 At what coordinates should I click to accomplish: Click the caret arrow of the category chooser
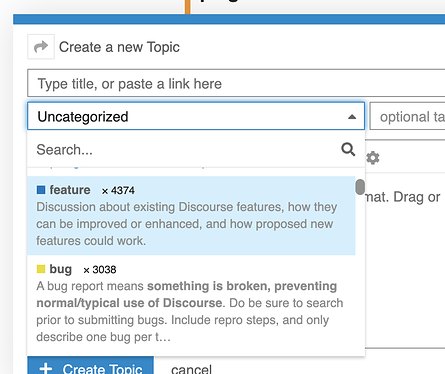tap(352, 117)
